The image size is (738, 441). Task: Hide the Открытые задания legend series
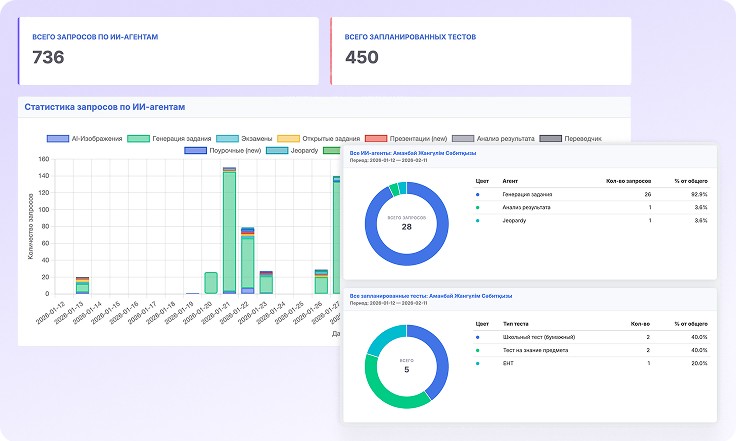click(319, 138)
